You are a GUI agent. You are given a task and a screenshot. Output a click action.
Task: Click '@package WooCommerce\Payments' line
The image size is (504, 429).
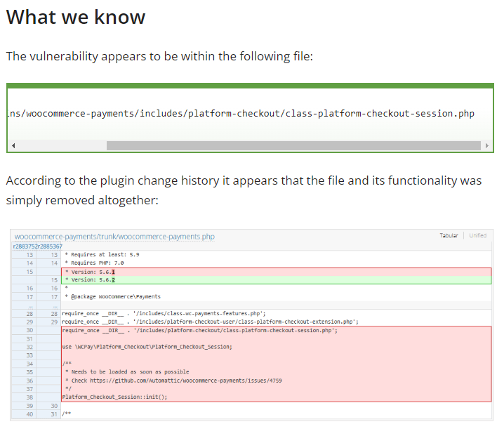(x=112, y=296)
